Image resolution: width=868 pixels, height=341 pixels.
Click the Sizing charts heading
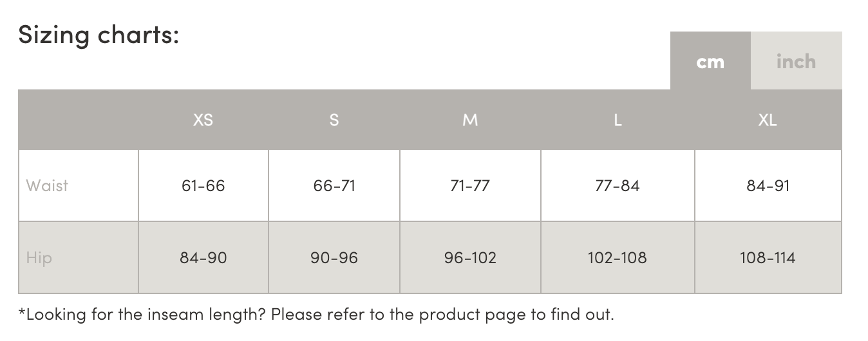[x=99, y=34]
